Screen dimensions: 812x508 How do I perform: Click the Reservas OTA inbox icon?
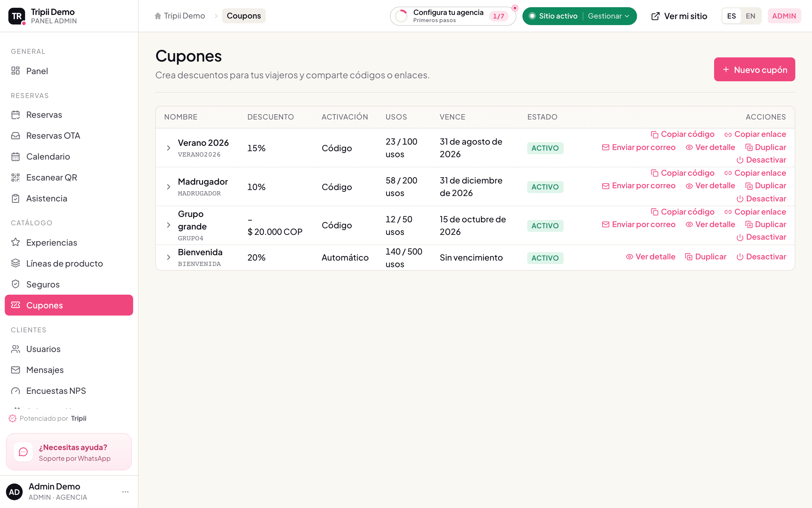tap(16, 136)
